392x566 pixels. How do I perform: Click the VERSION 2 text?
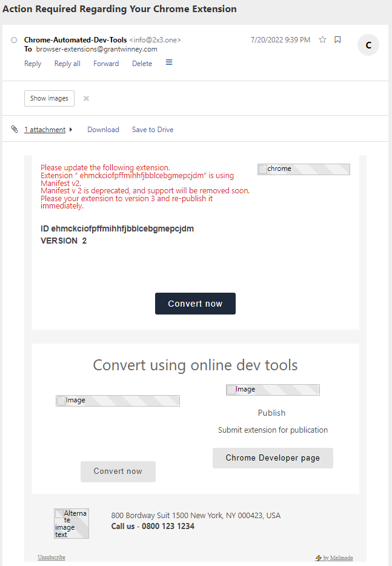click(x=64, y=241)
